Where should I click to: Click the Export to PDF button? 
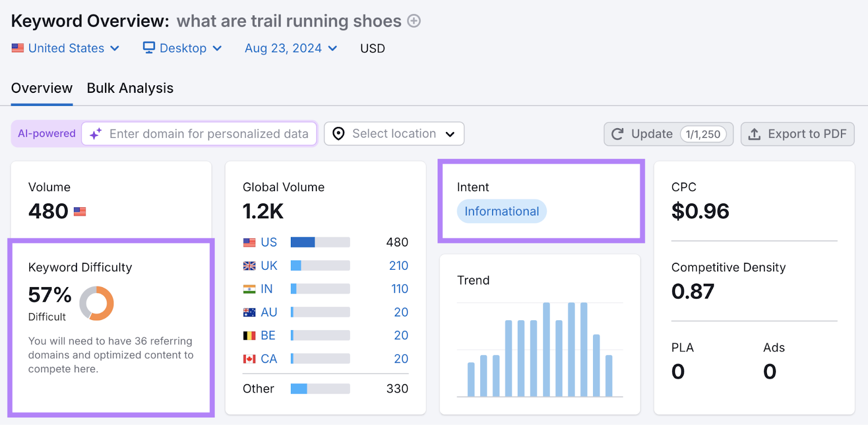click(797, 134)
